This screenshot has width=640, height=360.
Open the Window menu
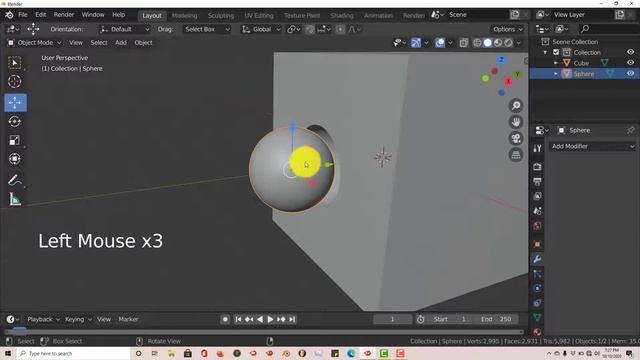[x=93, y=15]
